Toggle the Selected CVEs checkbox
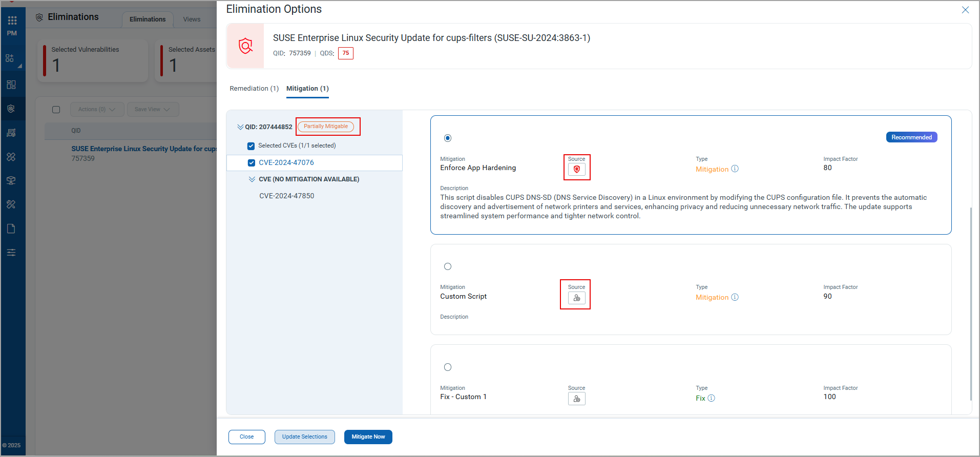 click(251, 146)
